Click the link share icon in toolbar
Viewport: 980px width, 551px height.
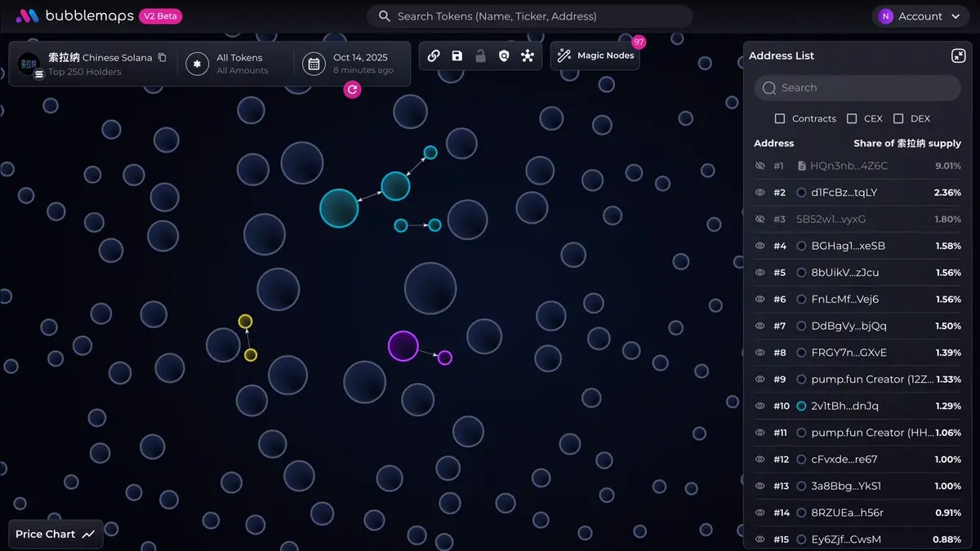(x=434, y=56)
